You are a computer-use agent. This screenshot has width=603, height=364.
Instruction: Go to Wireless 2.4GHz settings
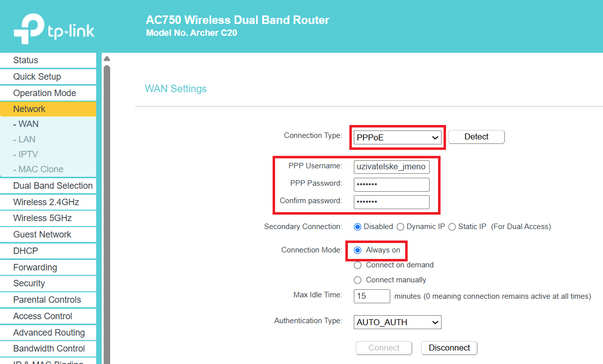[x=48, y=202]
